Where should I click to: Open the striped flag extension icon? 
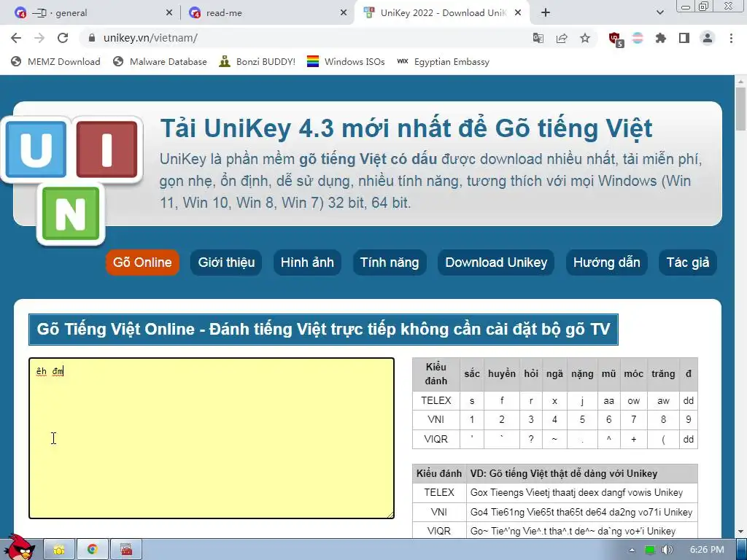[638, 38]
